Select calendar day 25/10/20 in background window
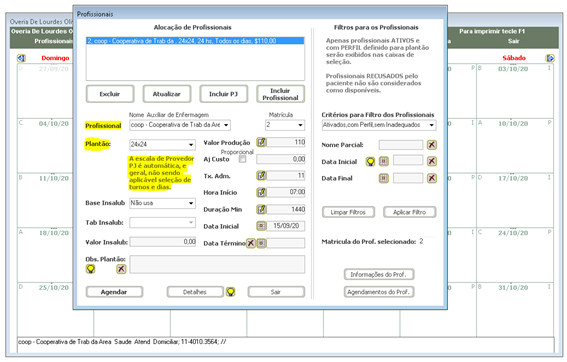The height and width of the screenshot is (362, 567). pos(54,288)
